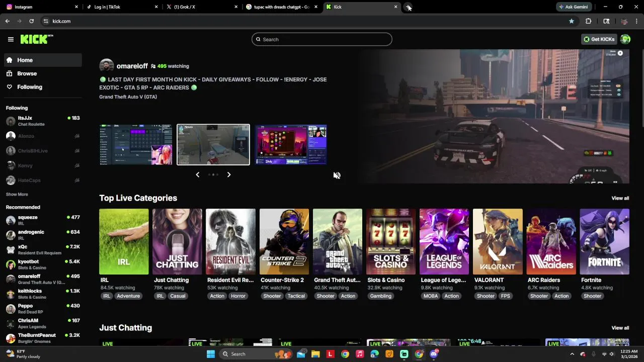Open File Explorer from taskbar
Screen dimensions: 644x362
tap(315, 354)
